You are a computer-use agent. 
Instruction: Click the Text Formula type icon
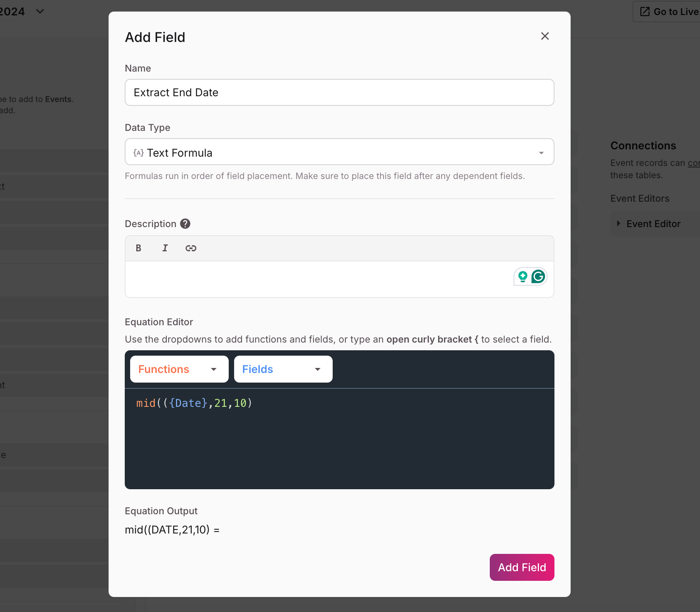pyautogui.click(x=139, y=153)
